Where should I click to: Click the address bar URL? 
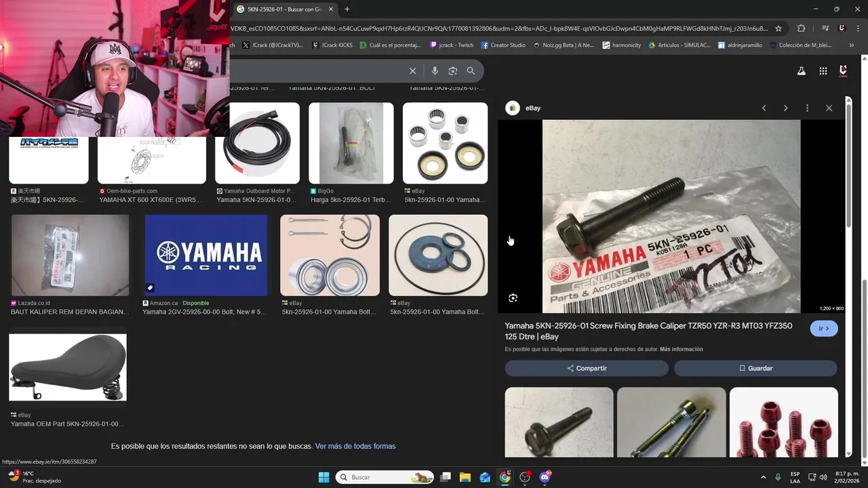pos(498,28)
